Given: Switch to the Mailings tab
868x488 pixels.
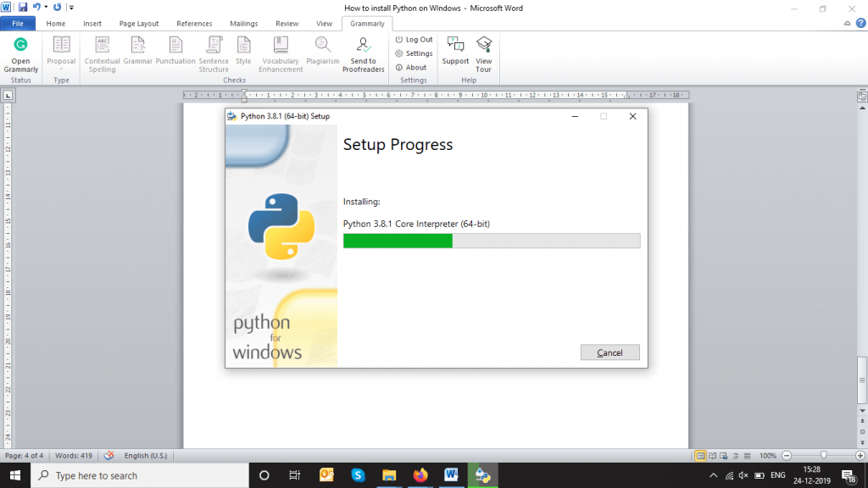Looking at the screenshot, I should tap(243, 24).
